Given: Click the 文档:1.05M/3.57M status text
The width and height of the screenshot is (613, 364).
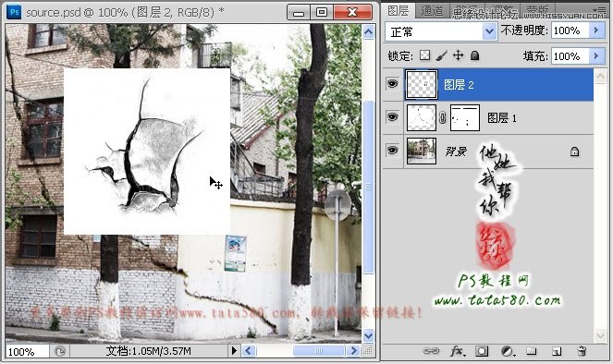Looking at the screenshot, I should pyautogui.click(x=149, y=351).
